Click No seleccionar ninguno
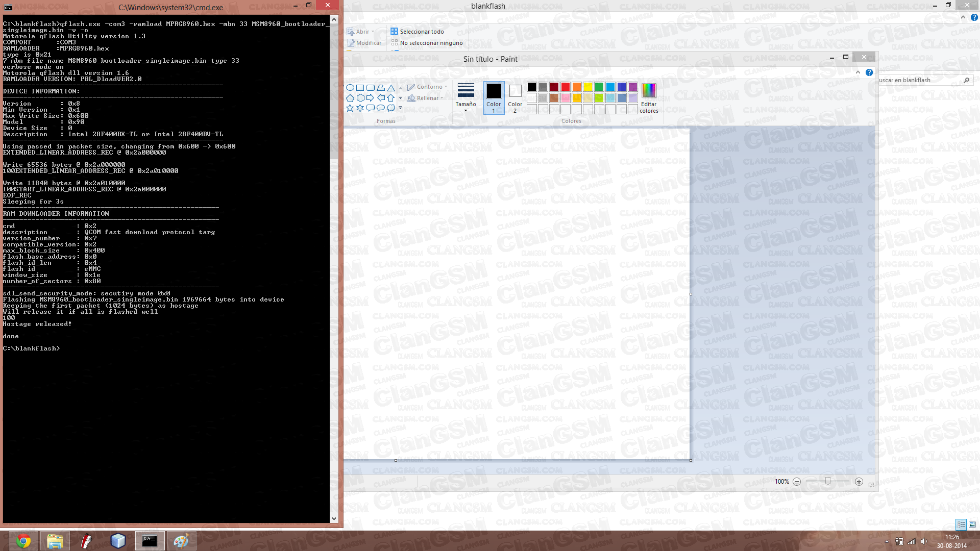The width and height of the screenshot is (980, 551). [427, 43]
